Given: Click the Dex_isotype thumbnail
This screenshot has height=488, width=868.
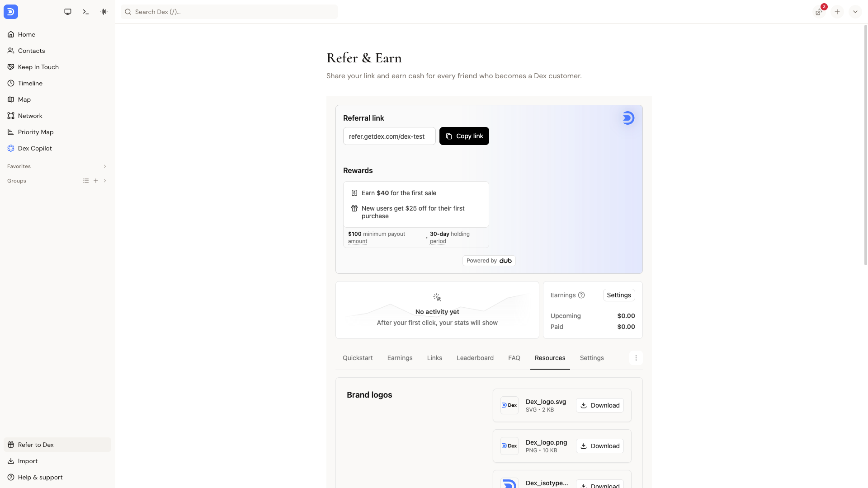Looking at the screenshot, I should (509, 483).
